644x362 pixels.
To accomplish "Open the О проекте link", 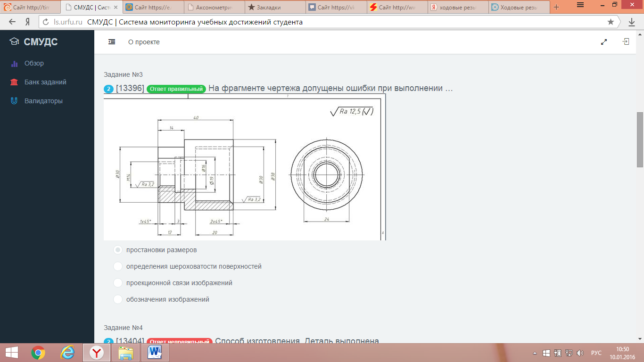I will point(144,42).
